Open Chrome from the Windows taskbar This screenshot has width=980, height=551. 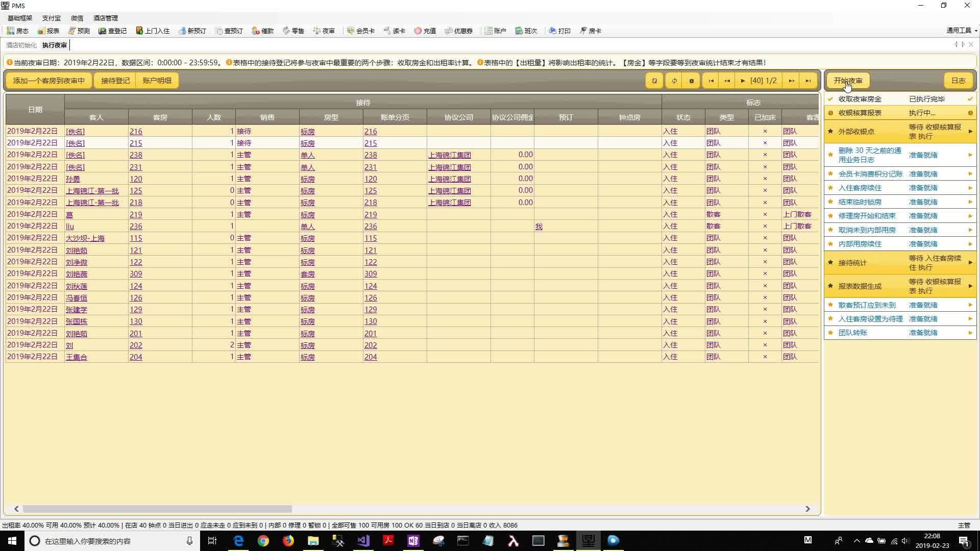point(263,541)
